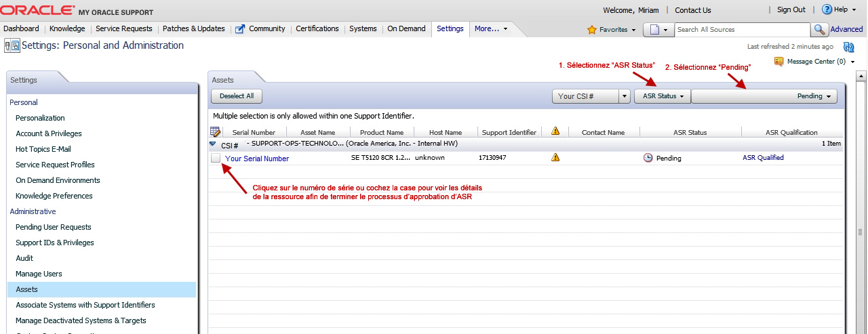
Task: Open the Systems tab
Action: tap(363, 29)
